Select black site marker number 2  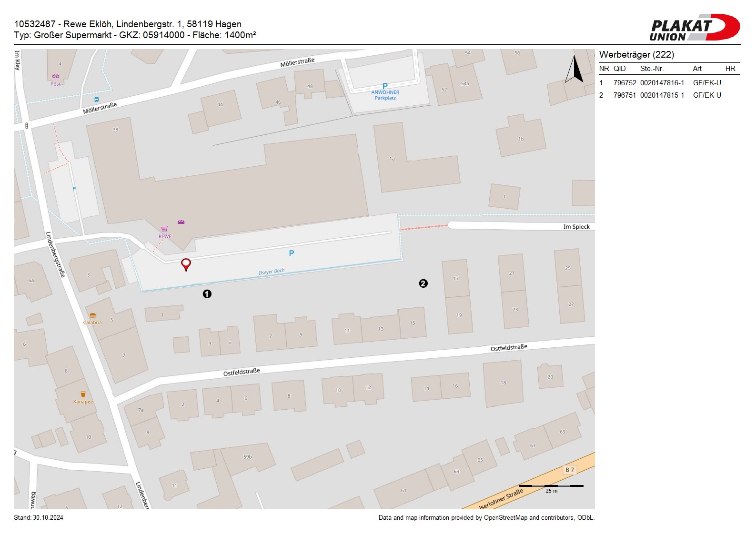pyautogui.click(x=423, y=283)
